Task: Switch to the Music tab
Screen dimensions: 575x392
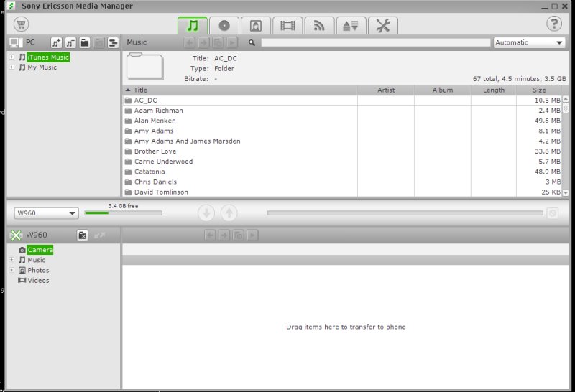Action: click(193, 26)
